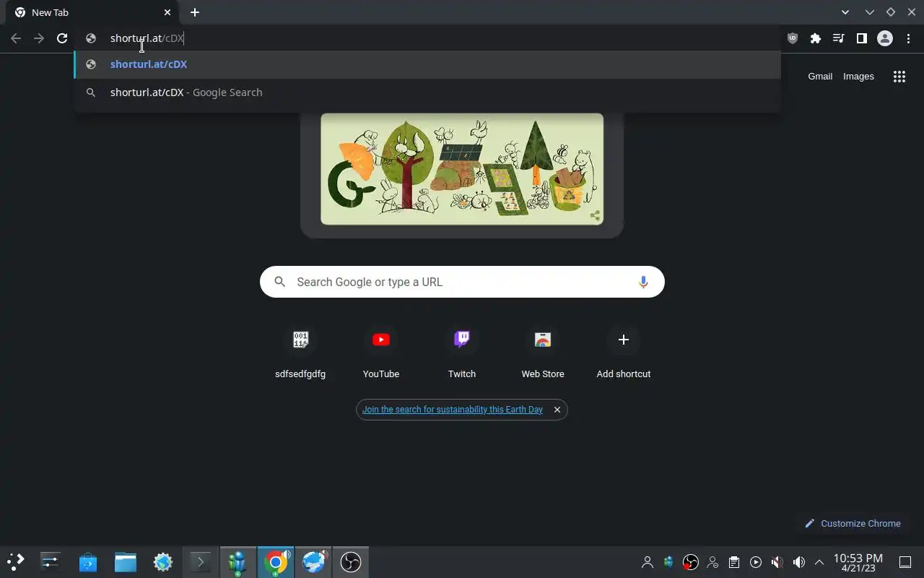Open the Twitch shortcut
Screen dimensions: 924x578
462,352
